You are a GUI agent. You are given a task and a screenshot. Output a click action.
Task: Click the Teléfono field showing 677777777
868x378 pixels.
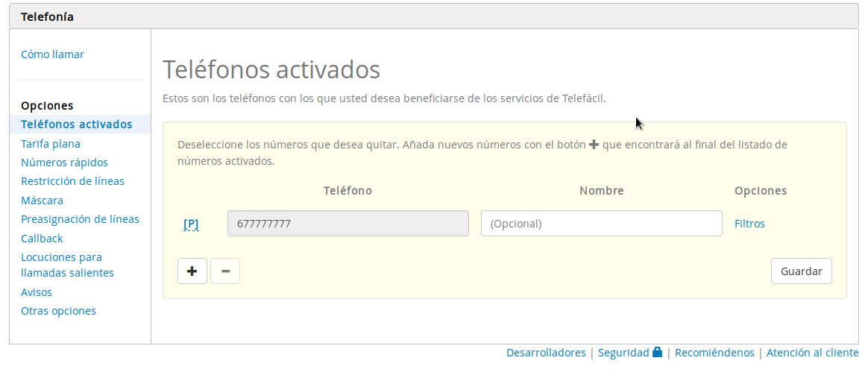click(347, 224)
